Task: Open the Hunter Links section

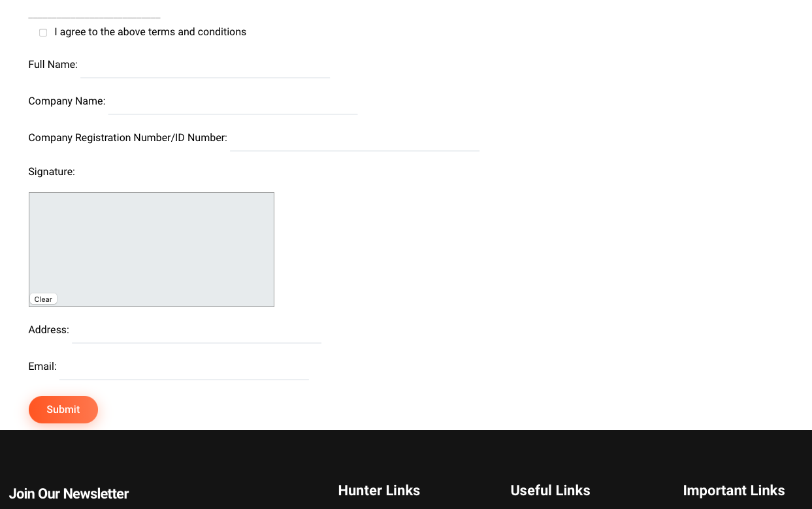Action: [379, 491]
